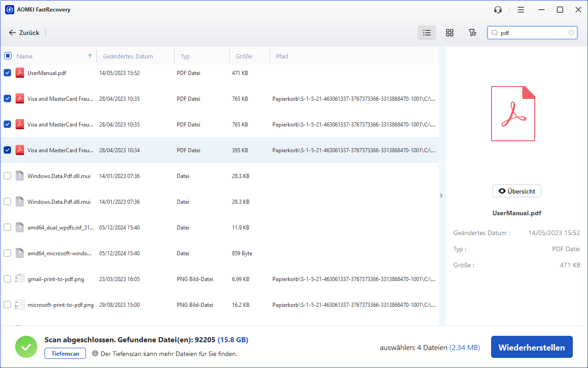Go back with the Zurück button
Image resolution: width=588 pixels, height=368 pixels.
(x=24, y=33)
